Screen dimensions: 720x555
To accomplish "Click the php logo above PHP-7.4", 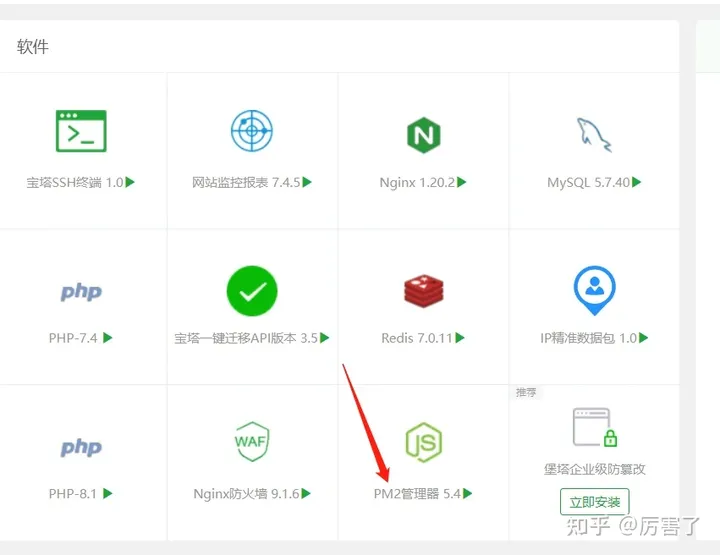I will tap(81, 292).
